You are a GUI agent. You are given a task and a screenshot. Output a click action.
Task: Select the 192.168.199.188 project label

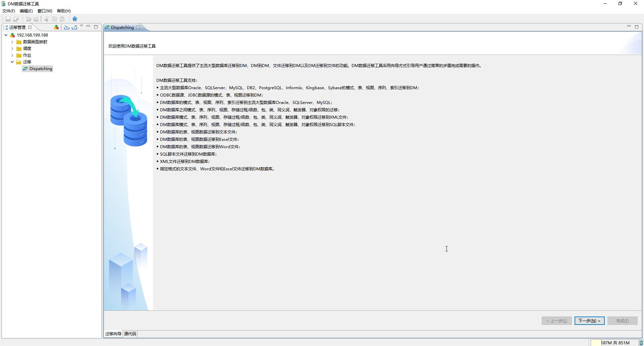pyautogui.click(x=32, y=35)
